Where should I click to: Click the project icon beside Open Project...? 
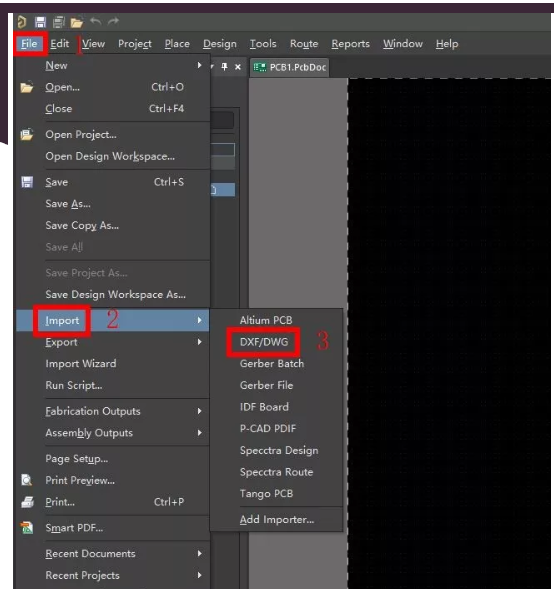[x=27, y=134]
